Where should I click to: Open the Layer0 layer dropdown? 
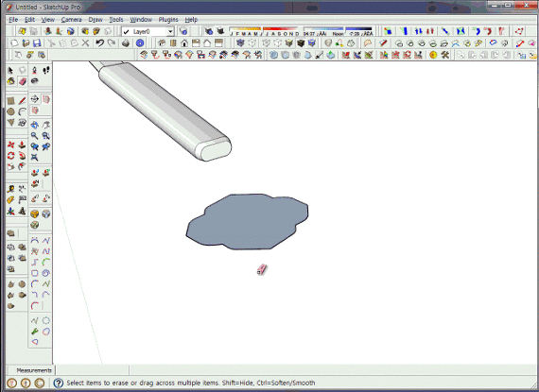click(x=170, y=31)
